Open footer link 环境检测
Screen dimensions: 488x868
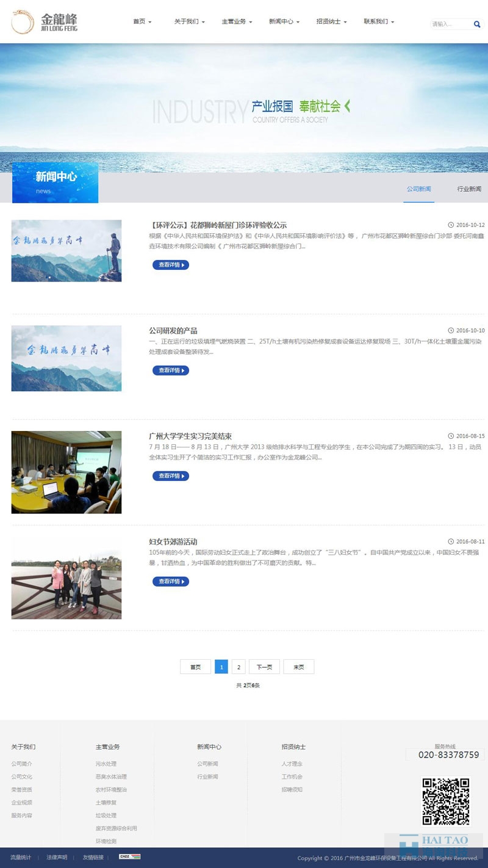106,842
